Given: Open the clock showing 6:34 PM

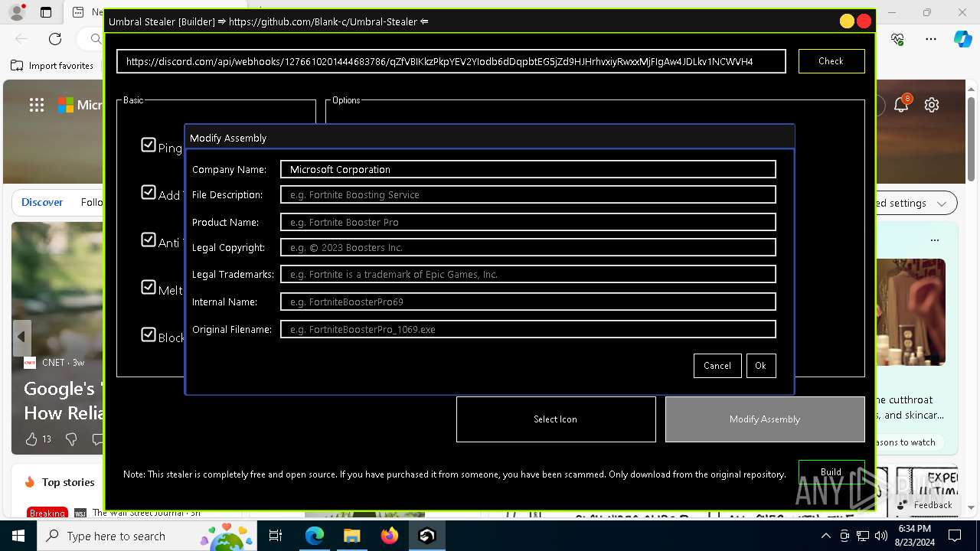Looking at the screenshot, I should coord(914,536).
